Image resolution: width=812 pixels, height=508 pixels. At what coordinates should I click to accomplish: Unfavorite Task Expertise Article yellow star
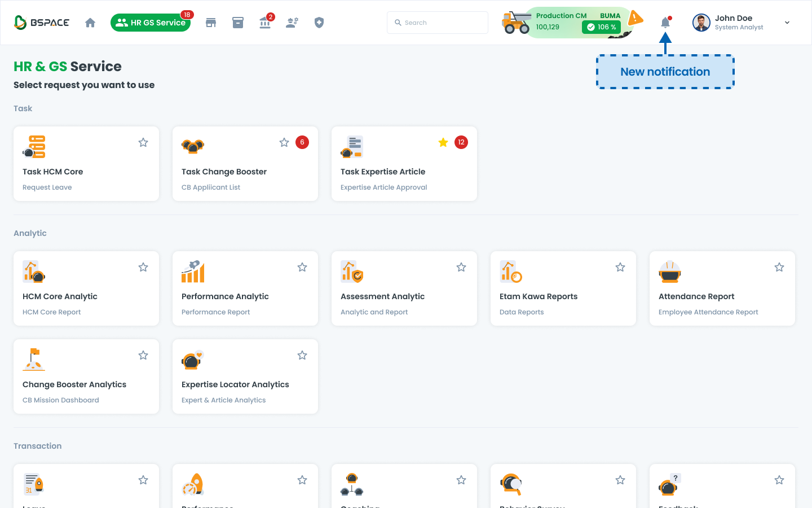click(443, 142)
